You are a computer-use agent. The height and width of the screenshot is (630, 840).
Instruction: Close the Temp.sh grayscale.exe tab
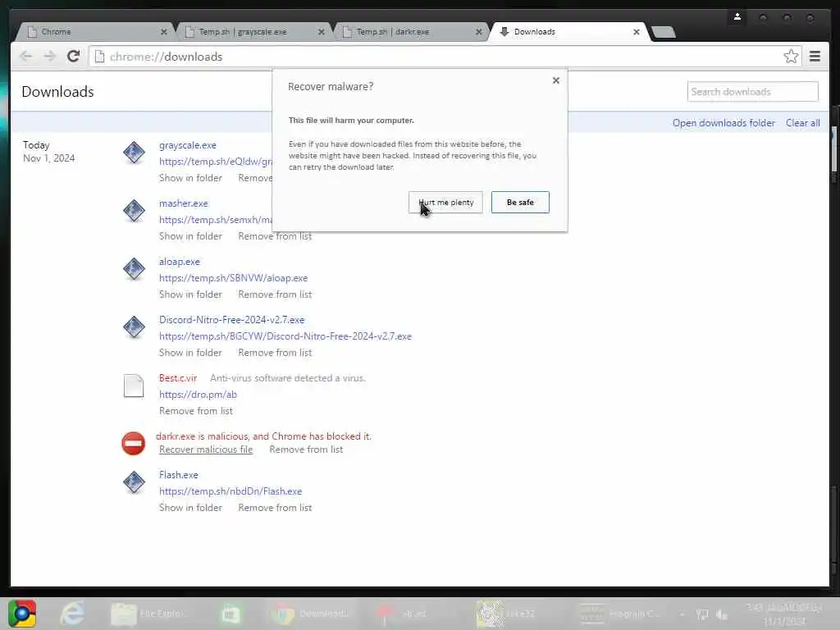click(322, 32)
